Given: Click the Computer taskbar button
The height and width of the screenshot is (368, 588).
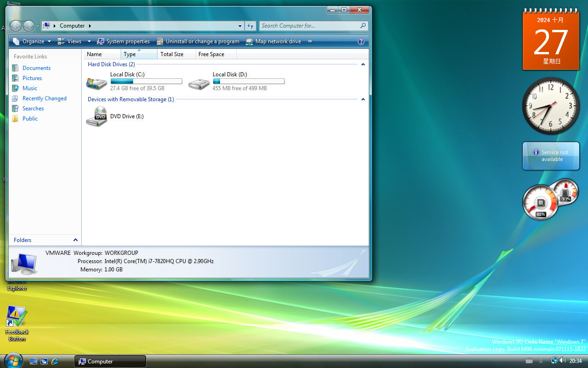Looking at the screenshot, I should click(x=110, y=362).
